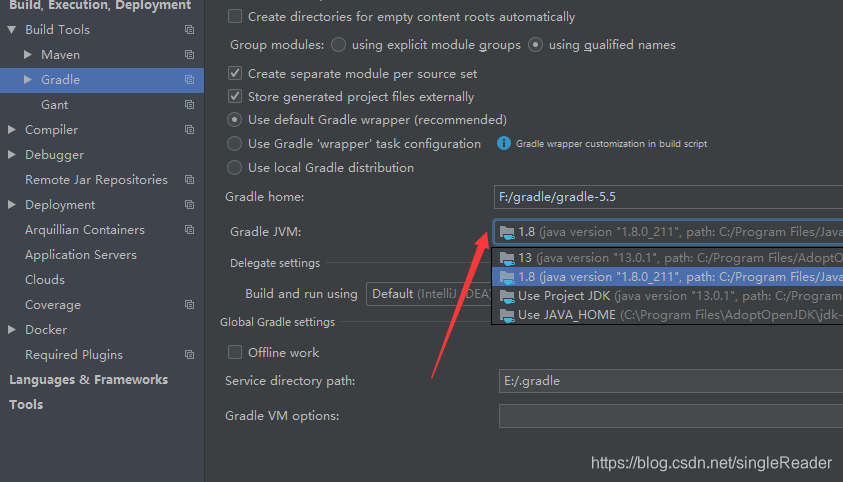Choose JDK 13 from Gradle JVM list
843x482 pixels.
[x=668, y=258]
